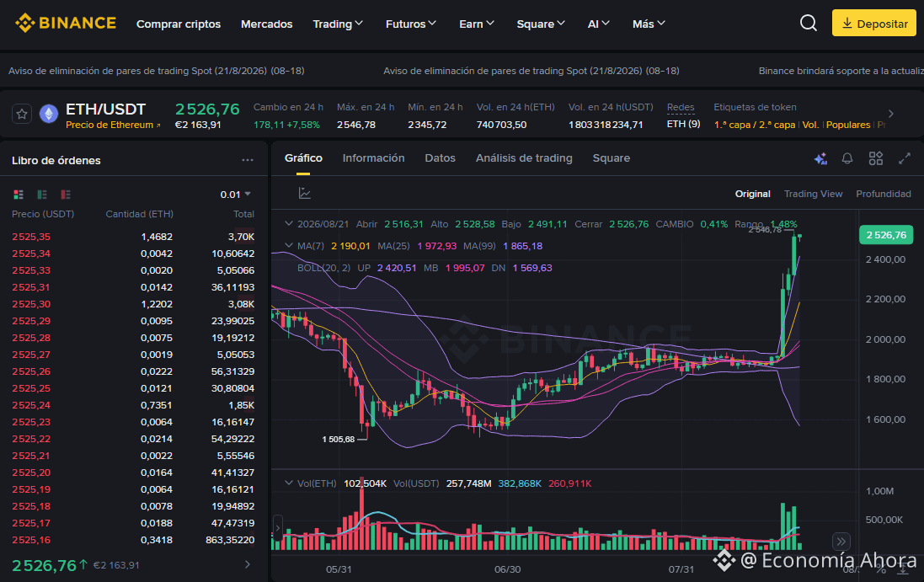This screenshot has height=582, width=924.
Task: Open the chart indicators icon
Action: (305, 193)
